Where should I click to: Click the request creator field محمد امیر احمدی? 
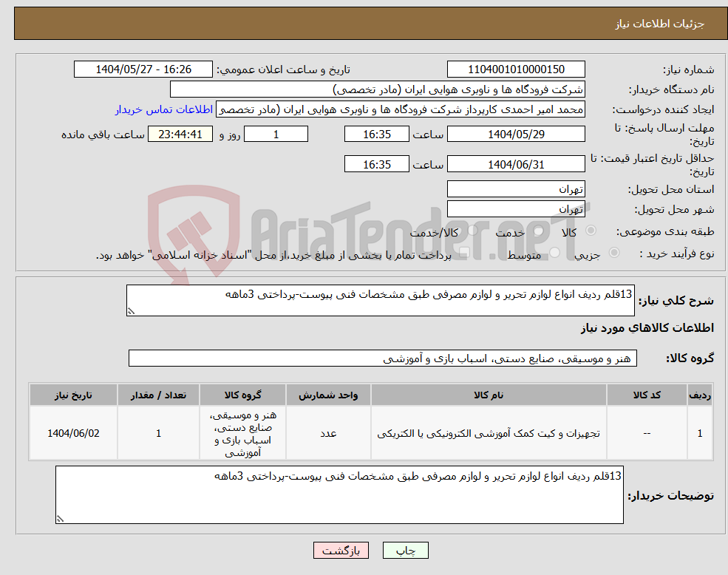[400, 109]
